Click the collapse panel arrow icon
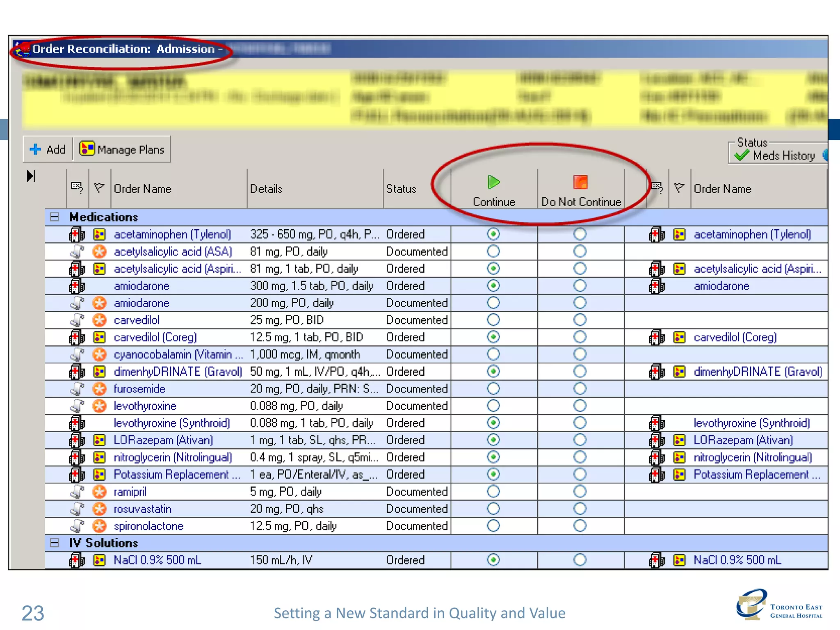The image size is (840, 630). [x=31, y=176]
